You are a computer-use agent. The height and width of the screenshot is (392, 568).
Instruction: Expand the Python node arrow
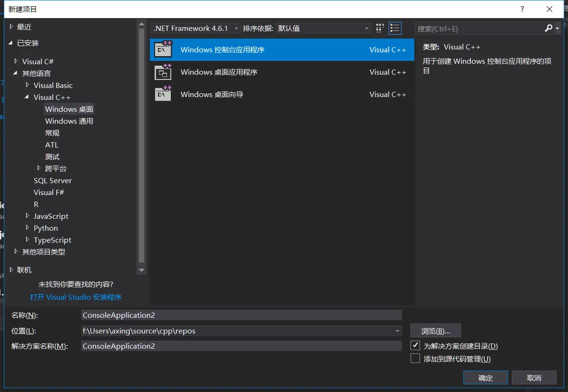pos(28,227)
